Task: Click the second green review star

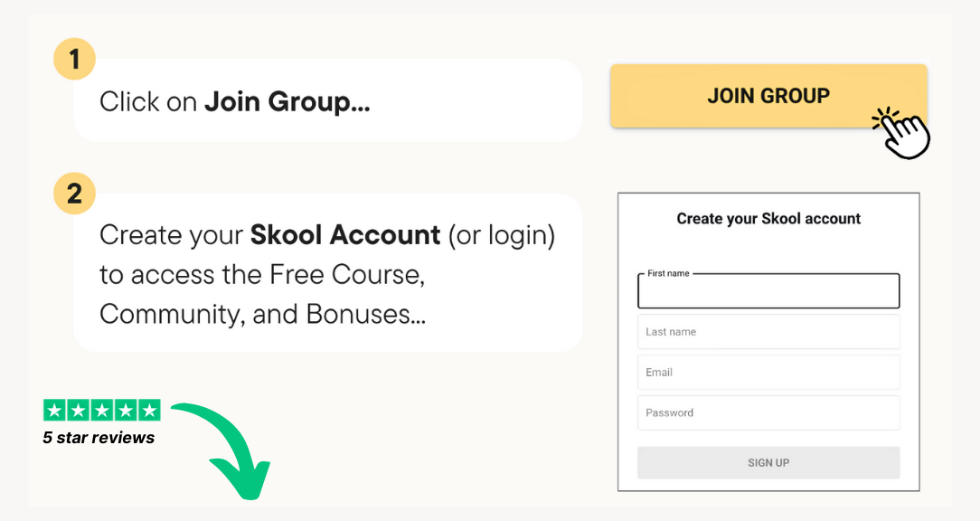Action: tap(78, 411)
